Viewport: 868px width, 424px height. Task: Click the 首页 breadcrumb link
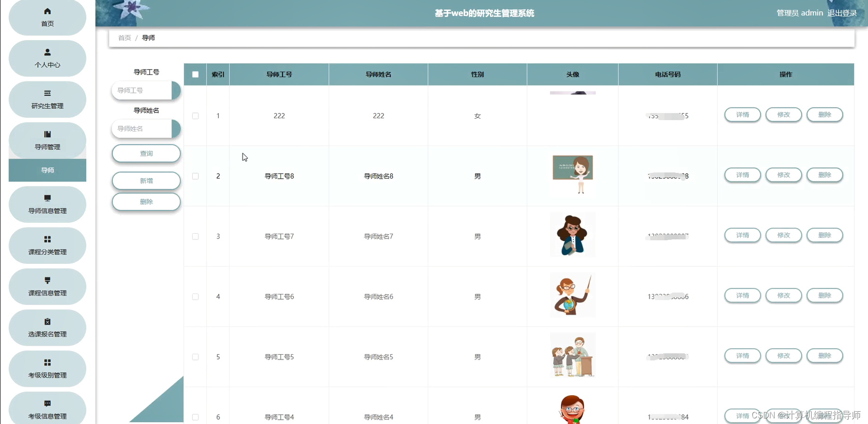click(124, 38)
